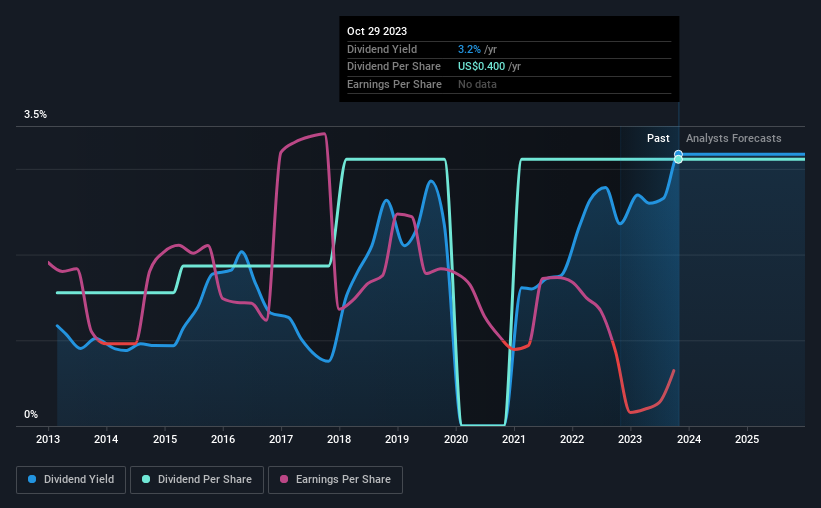Click the 2017 x-axis label
The height and width of the screenshot is (508, 821).
point(281,439)
